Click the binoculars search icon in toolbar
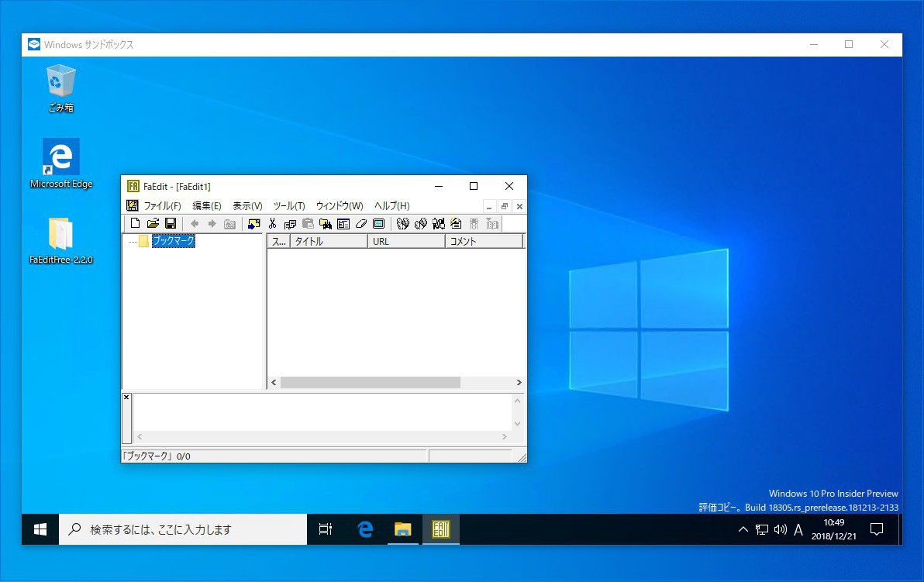 point(402,224)
